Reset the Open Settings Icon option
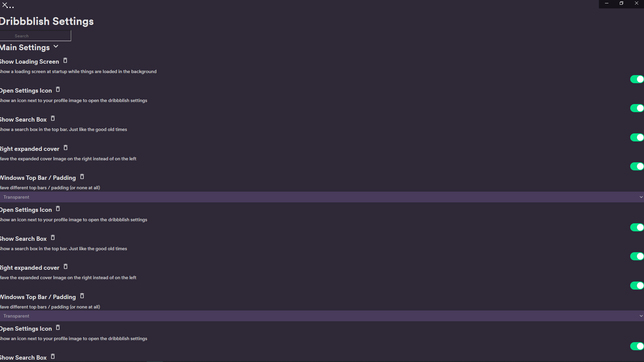644x362 pixels. (x=58, y=90)
